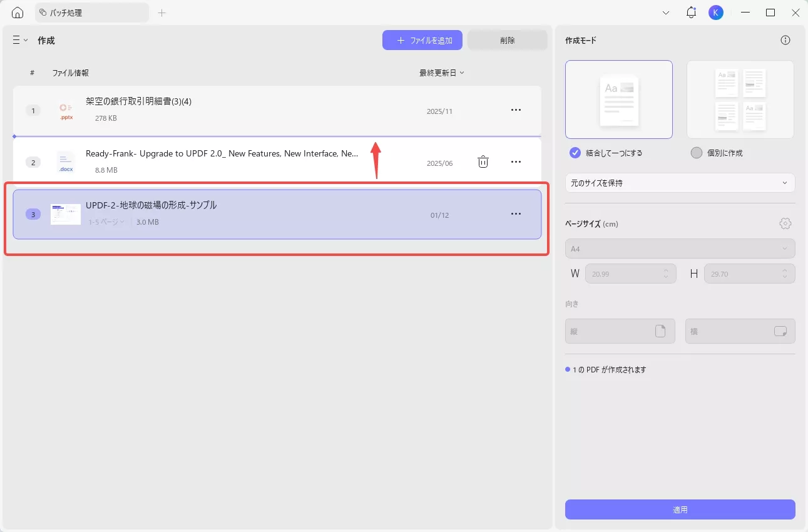This screenshot has height=532, width=808.
Task: Open the batch tools list menu icon
Action: click(x=20, y=40)
